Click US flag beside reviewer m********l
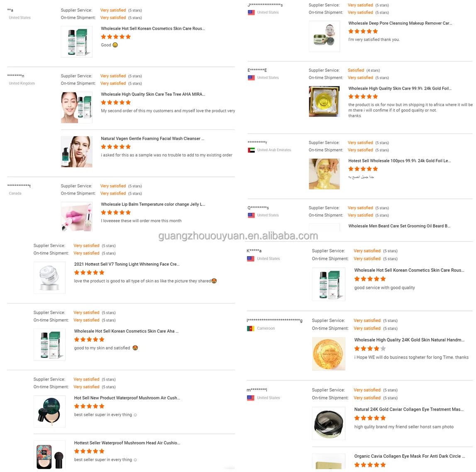 click(251, 398)
